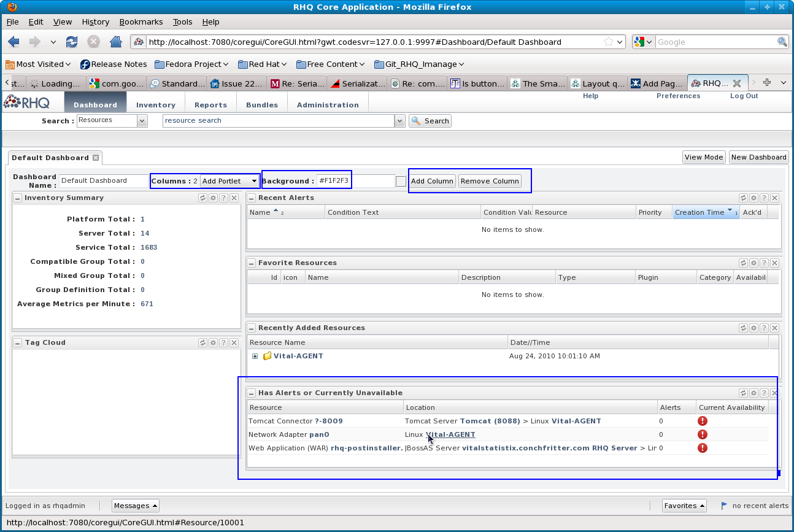Expand the Vital-AGENT tree node
Viewport: 794px width, 532px height.
tap(255, 356)
